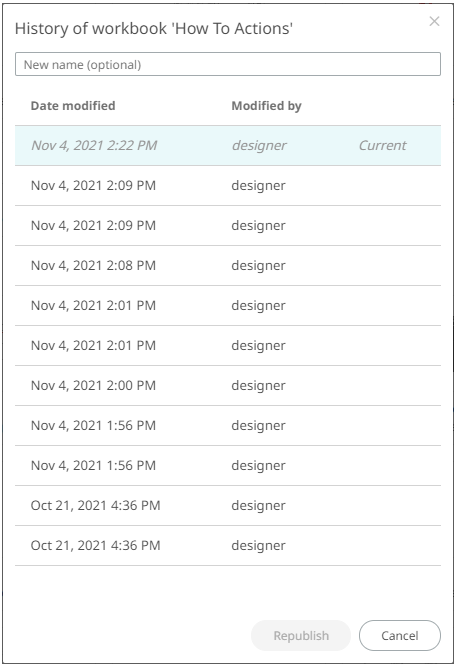
Task: Click the Republish button
Action: point(301,636)
